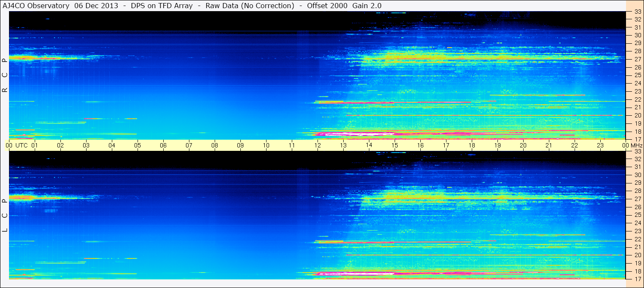
Task: Click 33 MHz label on upper RCP scale
Action: click(637, 12)
